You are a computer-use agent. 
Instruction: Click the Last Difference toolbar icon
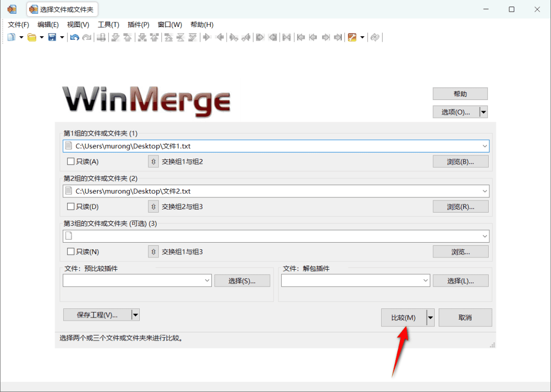click(192, 37)
